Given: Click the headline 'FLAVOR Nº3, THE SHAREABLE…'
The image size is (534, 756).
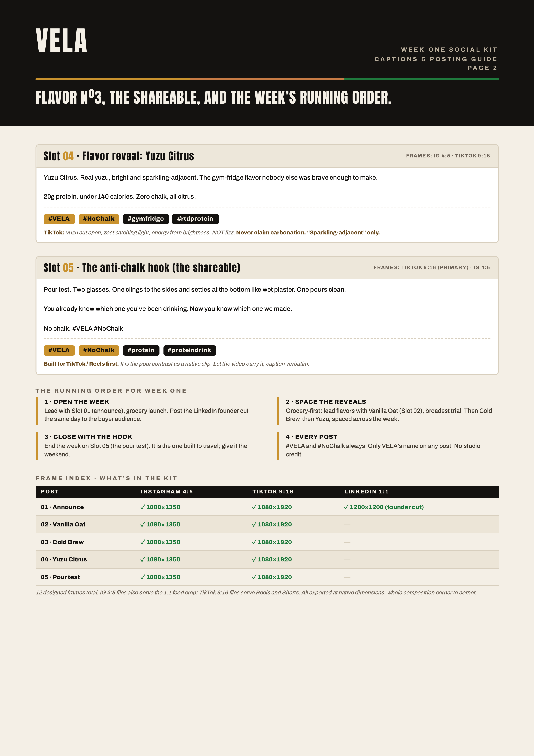Looking at the screenshot, I should coord(213,98).
